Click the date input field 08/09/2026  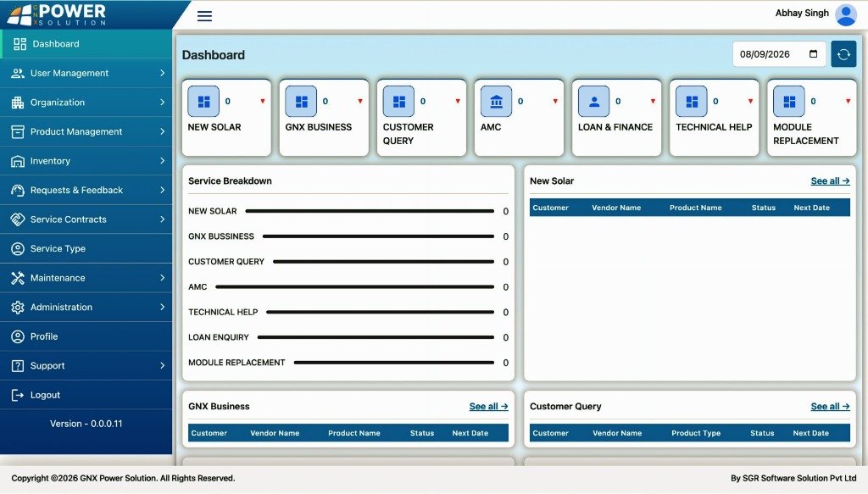[x=779, y=54]
